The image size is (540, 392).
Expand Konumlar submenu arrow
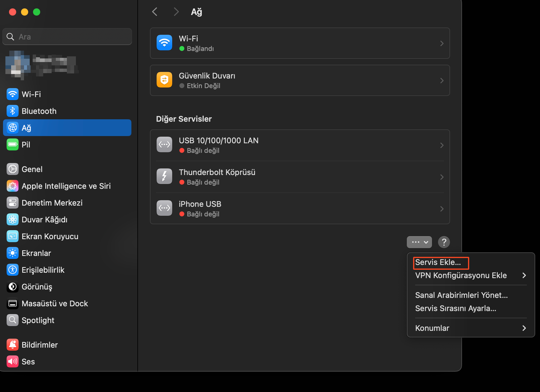click(x=524, y=328)
